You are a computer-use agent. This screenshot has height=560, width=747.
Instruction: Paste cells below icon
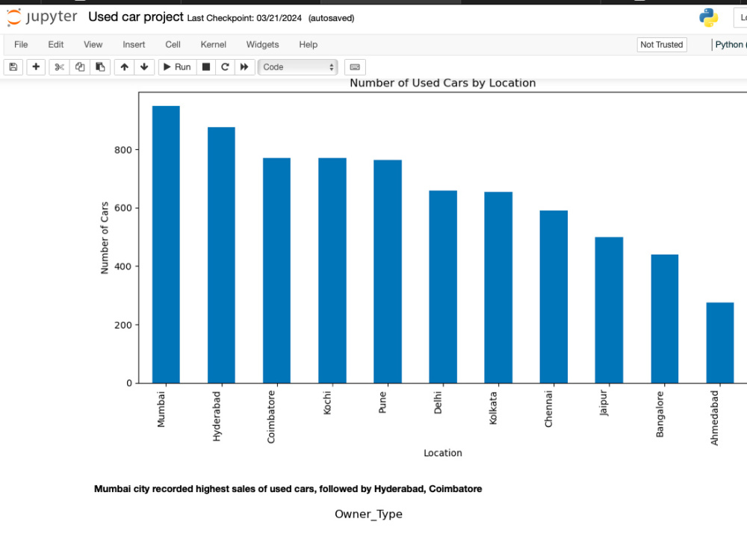coord(100,67)
